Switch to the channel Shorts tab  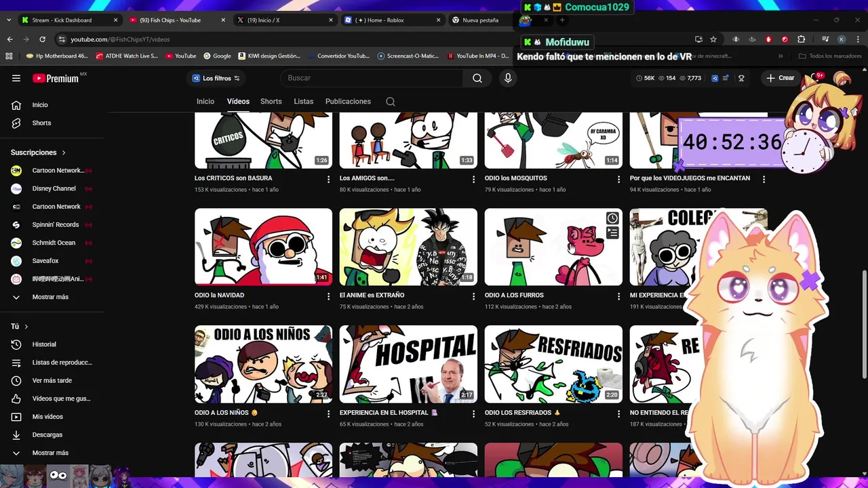pyautogui.click(x=271, y=102)
